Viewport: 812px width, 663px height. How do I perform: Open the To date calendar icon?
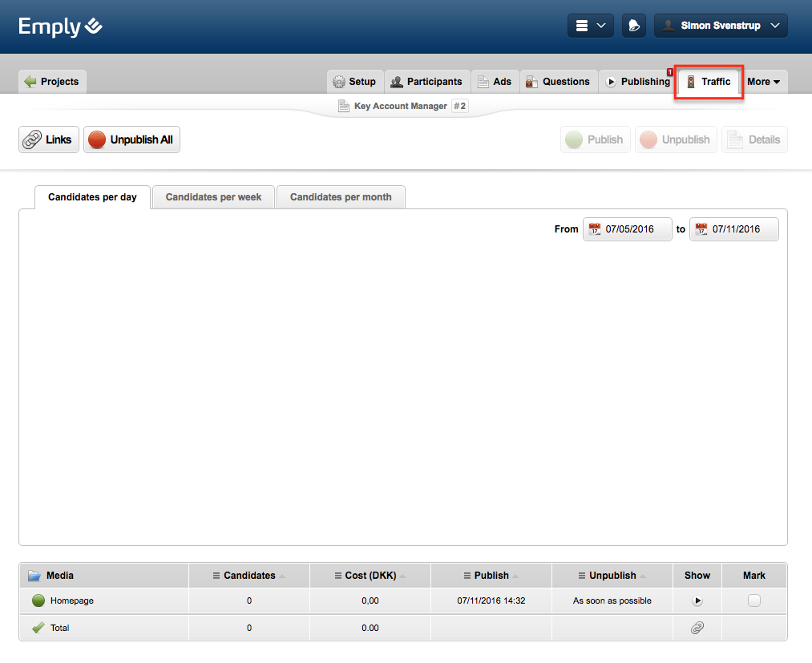(x=701, y=229)
